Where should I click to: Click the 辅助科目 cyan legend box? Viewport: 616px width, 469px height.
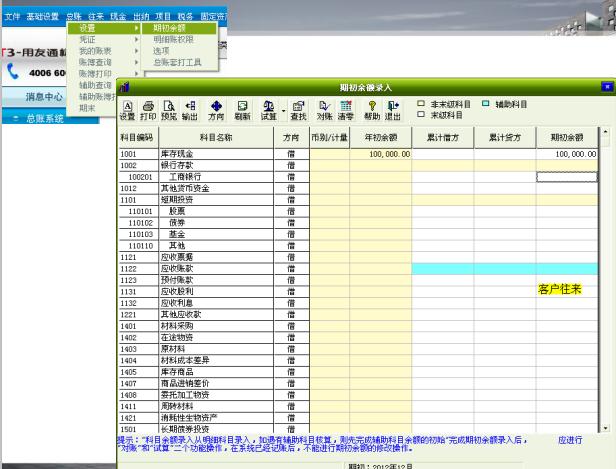(x=486, y=104)
